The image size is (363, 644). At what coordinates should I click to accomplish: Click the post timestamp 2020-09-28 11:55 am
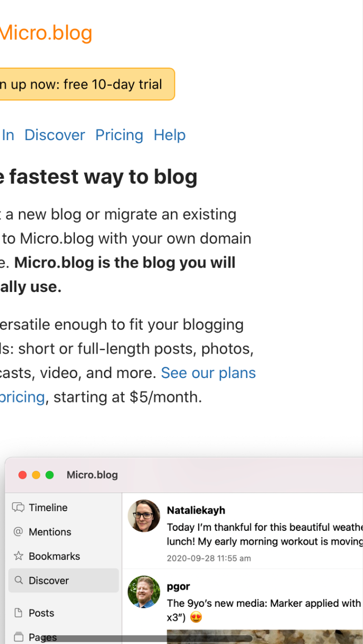tap(209, 558)
